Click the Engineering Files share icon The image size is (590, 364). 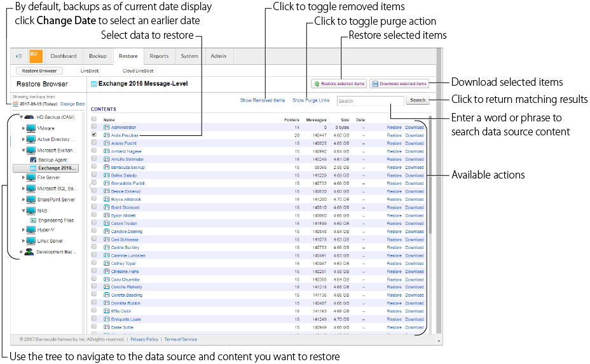coord(33,220)
